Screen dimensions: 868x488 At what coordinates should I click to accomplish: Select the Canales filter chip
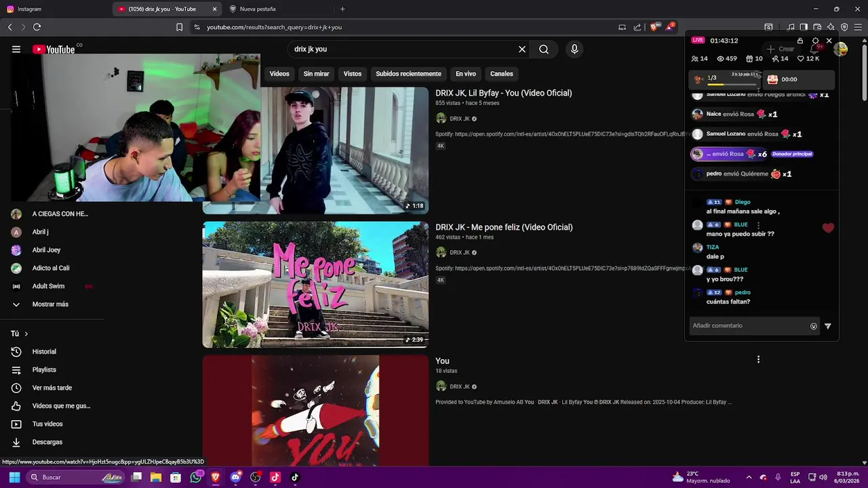click(502, 73)
